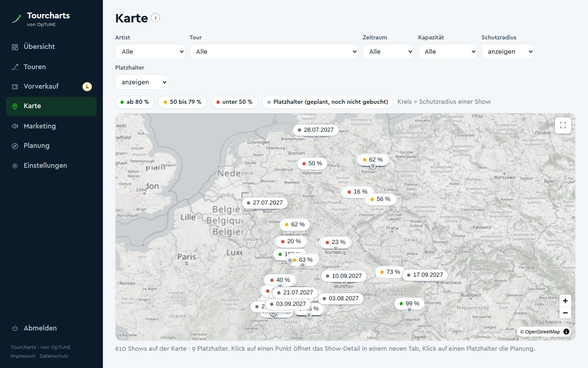Viewport: 588px width, 368px height.
Task: Open the Datenschutz link
Action: (x=54, y=356)
